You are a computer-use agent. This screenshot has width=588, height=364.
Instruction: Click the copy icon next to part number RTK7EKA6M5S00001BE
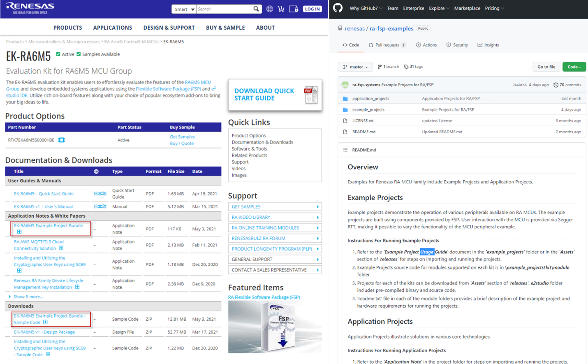pos(62,140)
